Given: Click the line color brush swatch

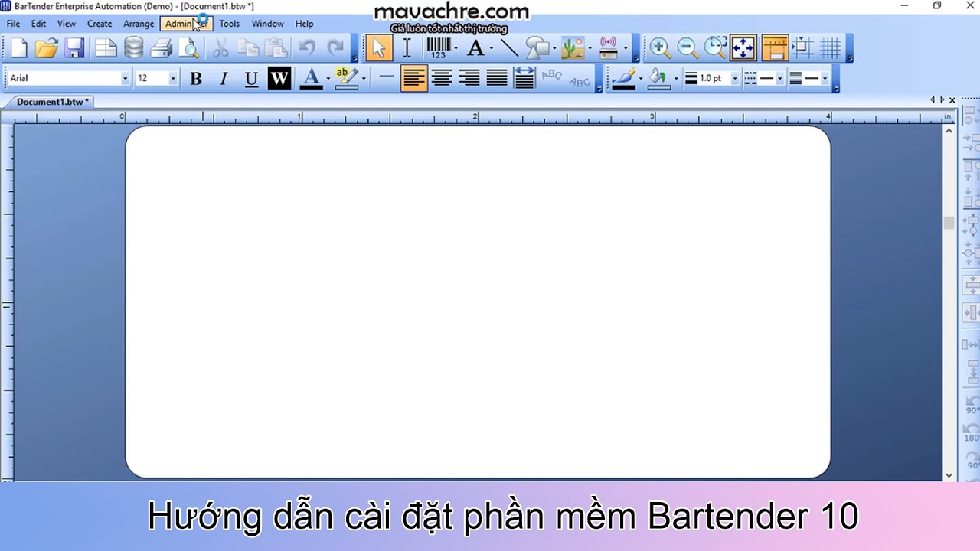Looking at the screenshot, I should click(x=623, y=78).
